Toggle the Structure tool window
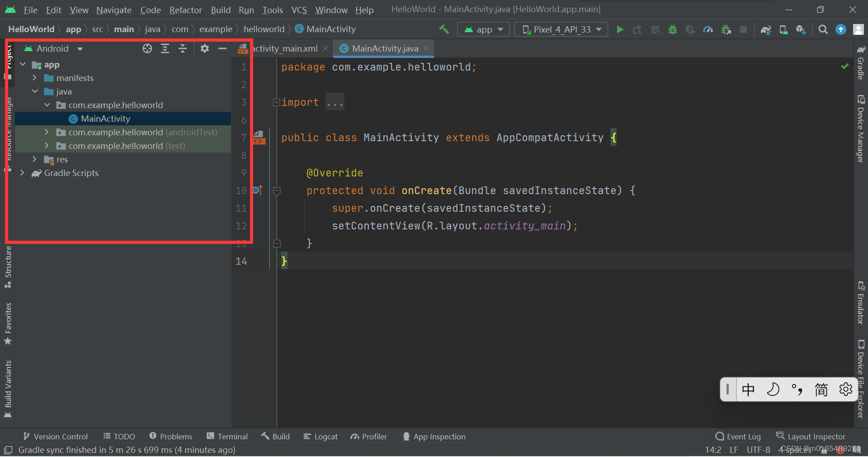This screenshot has width=868, height=457. 8,267
